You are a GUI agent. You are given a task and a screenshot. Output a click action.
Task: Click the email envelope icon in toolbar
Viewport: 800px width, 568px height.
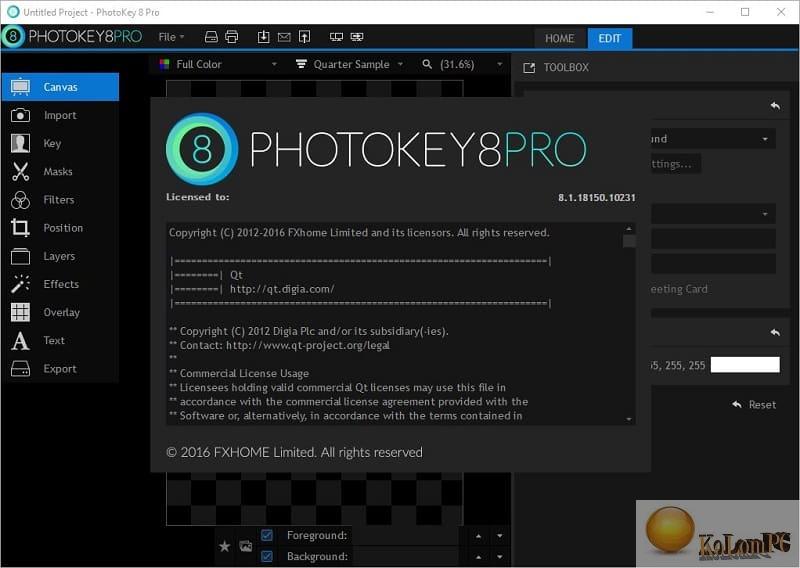click(x=284, y=37)
